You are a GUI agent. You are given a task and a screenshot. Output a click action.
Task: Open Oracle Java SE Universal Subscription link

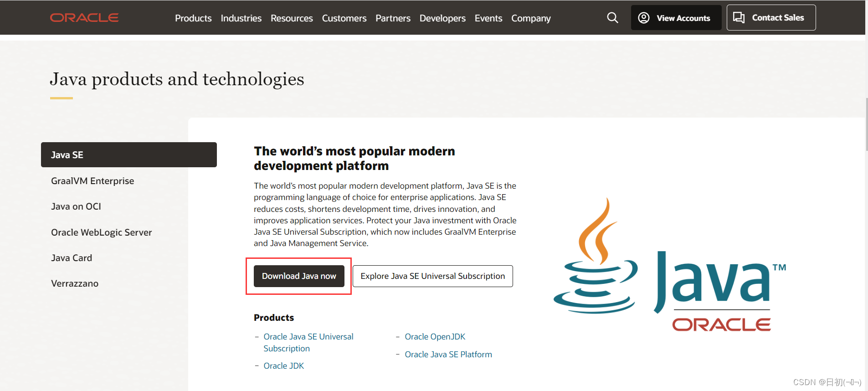[x=308, y=342]
